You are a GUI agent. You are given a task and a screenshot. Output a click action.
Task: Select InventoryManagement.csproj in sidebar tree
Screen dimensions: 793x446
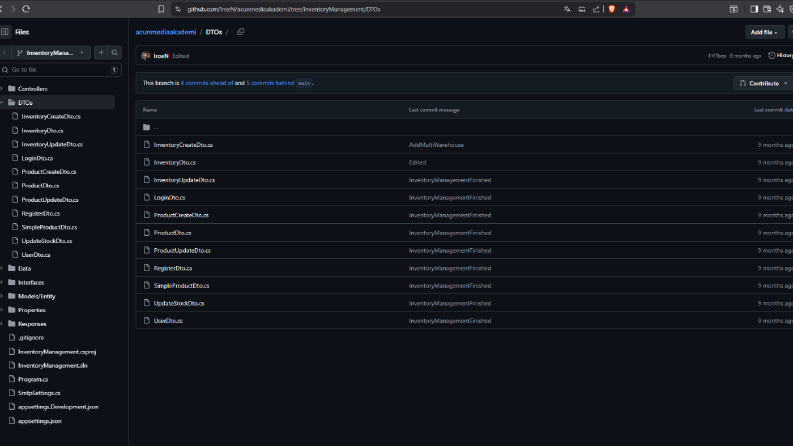click(x=57, y=351)
